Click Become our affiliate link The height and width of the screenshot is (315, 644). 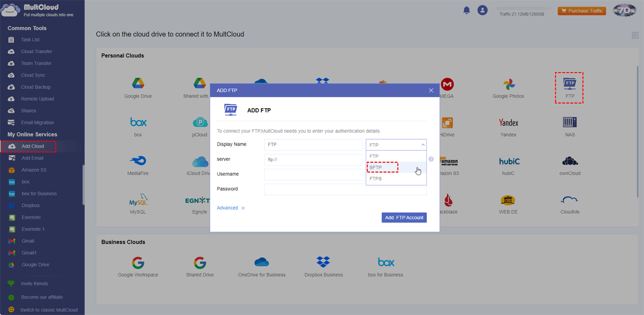click(42, 297)
